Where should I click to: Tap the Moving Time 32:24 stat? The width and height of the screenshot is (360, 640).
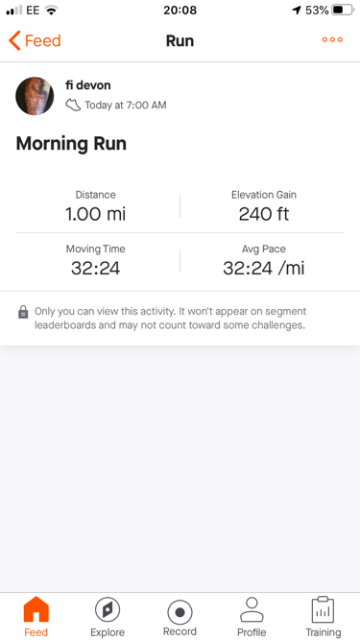[x=96, y=261]
